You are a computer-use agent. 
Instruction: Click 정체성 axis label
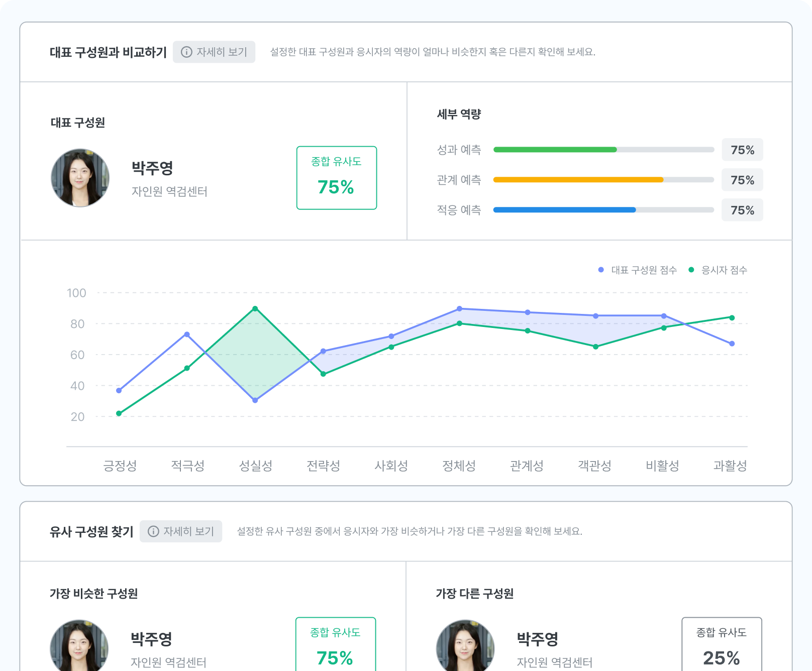(x=459, y=466)
